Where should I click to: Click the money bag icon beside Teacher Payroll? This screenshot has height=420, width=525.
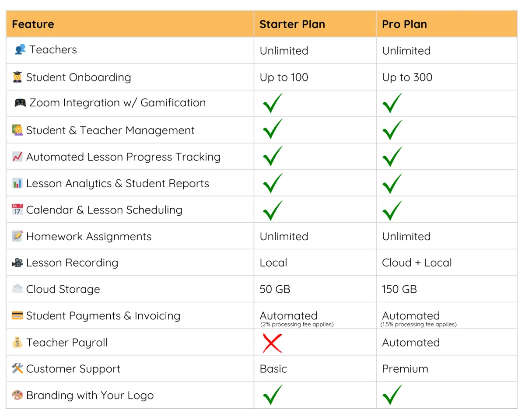click(x=17, y=343)
